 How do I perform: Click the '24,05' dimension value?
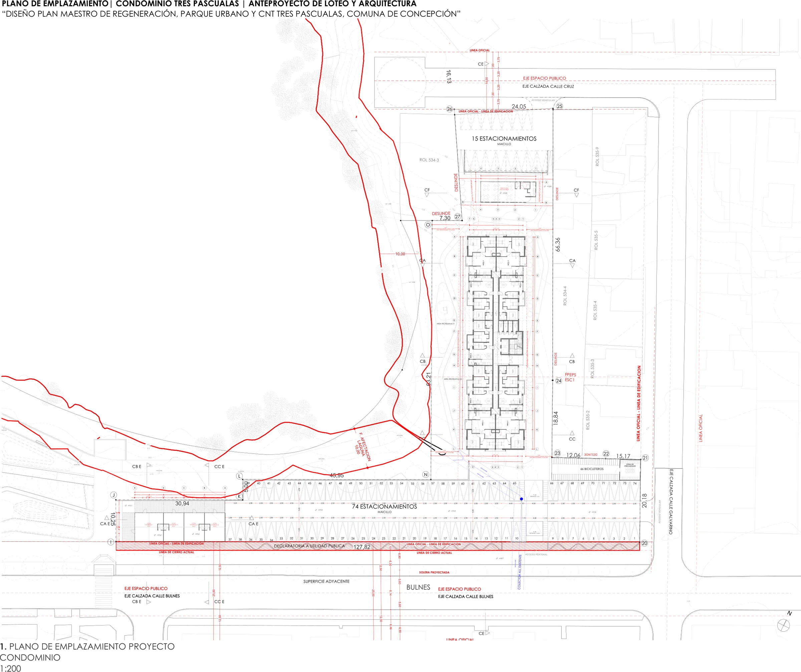pos(519,106)
